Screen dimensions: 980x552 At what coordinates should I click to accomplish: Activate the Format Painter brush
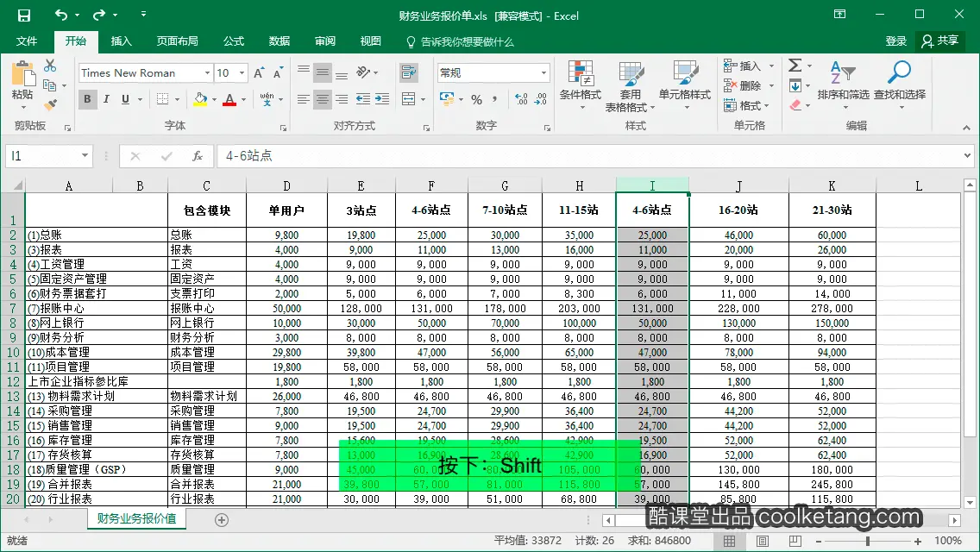point(50,104)
